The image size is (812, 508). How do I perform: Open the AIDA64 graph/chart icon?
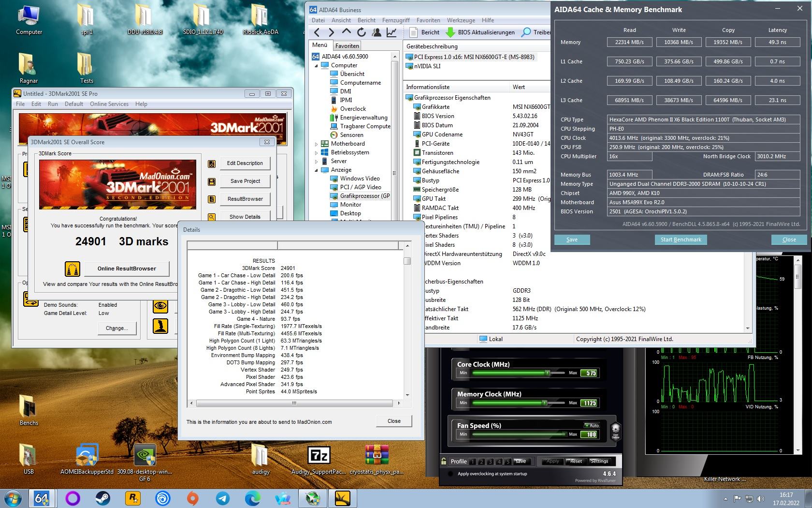coord(391,32)
